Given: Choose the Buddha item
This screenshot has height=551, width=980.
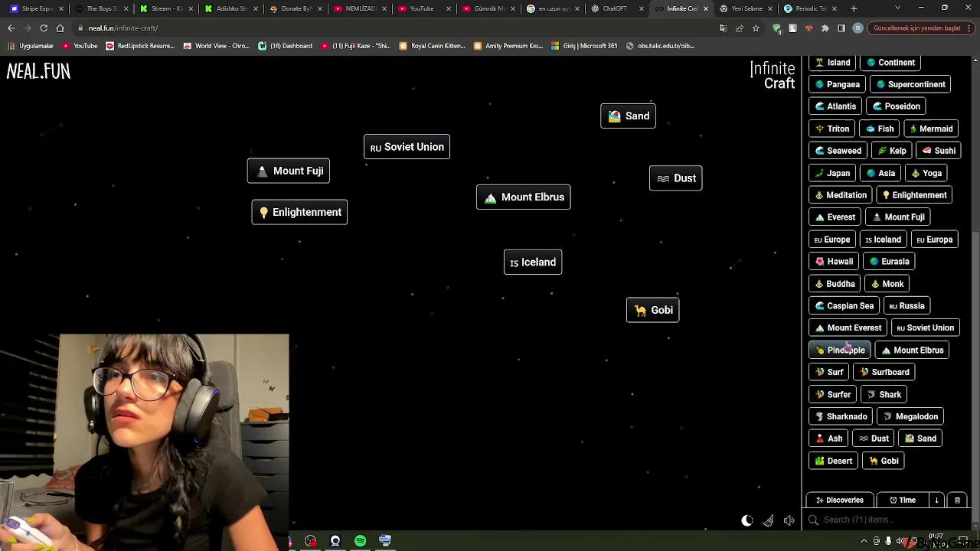Looking at the screenshot, I should coord(835,284).
